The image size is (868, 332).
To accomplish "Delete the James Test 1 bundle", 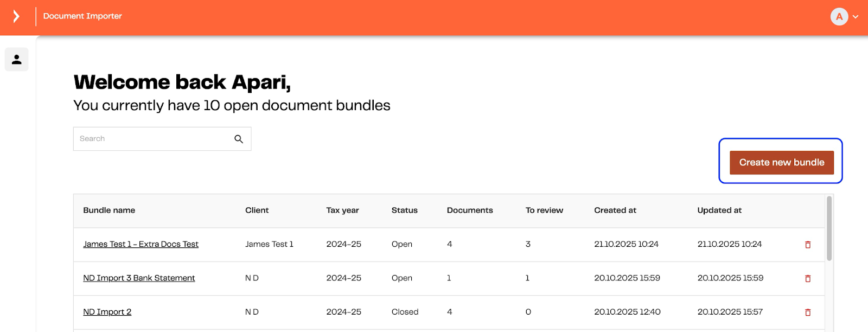I will click(x=808, y=245).
